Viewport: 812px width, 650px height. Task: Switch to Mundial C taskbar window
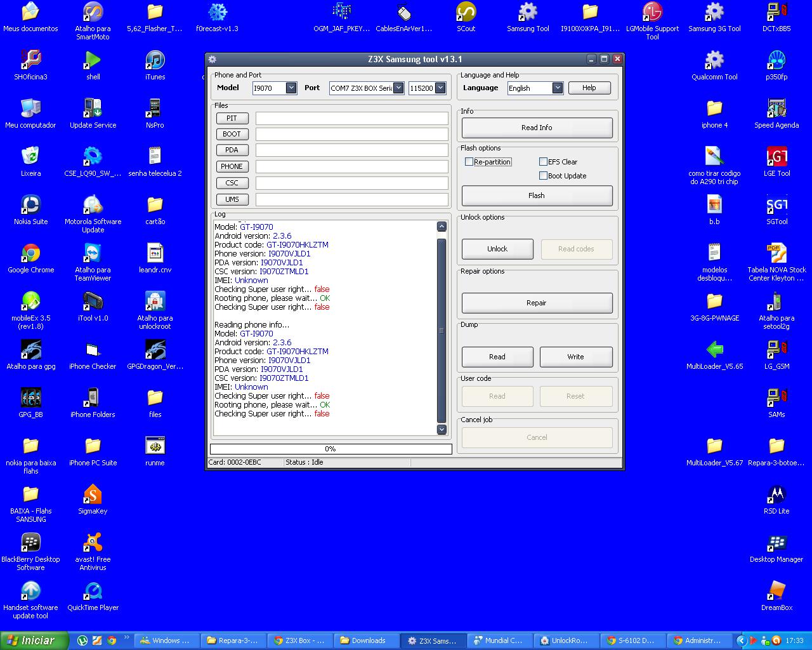coord(498,640)
